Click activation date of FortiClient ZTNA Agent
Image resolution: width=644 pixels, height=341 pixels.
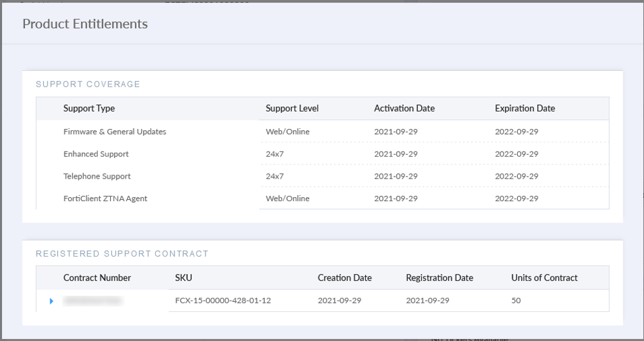(x=396, y=199)
